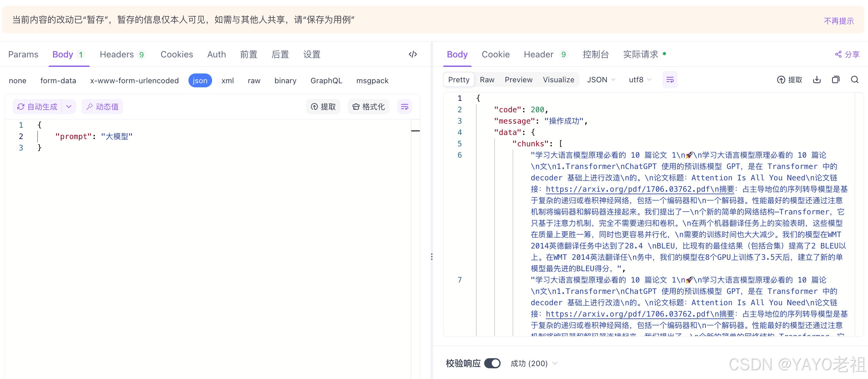Viewport: 868px width, 379px height.
Task: Share the response via 分享
Action: pyautogui.click(x=847, y=54)
